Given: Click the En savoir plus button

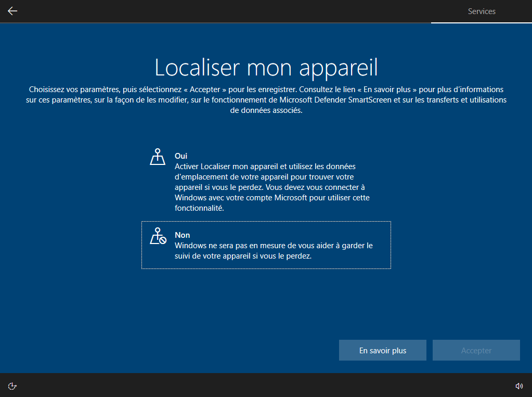Looking at the screenshot, I should pyautogui.click(x=383, y=350).
